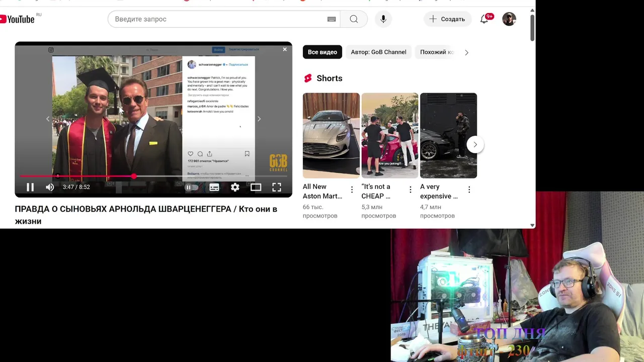Viewport: 644px width, 362px height.
Task: Click the scroll-down arrow of the page scrollbar
Action: [532, 225]
